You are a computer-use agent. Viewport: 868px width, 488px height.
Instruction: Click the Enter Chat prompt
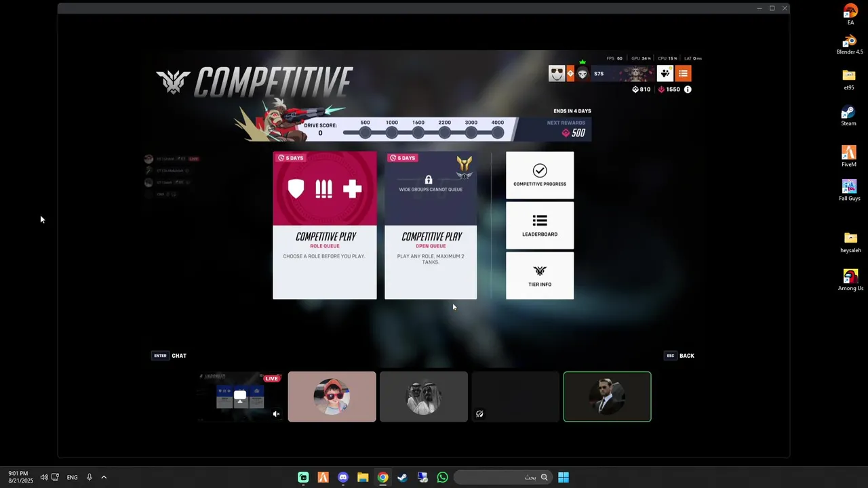pos(170,356)
